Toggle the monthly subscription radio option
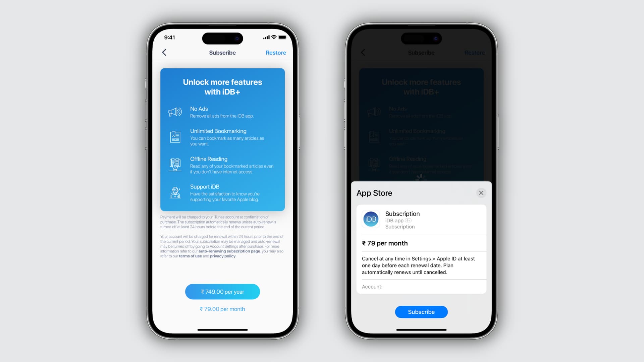Screen dimensions: 644x362 (222, 308)
